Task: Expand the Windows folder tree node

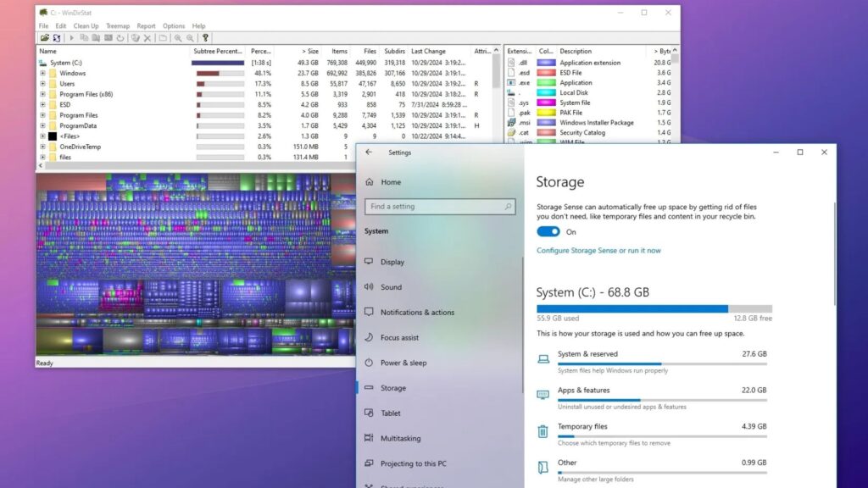Action: coord(42,74)
